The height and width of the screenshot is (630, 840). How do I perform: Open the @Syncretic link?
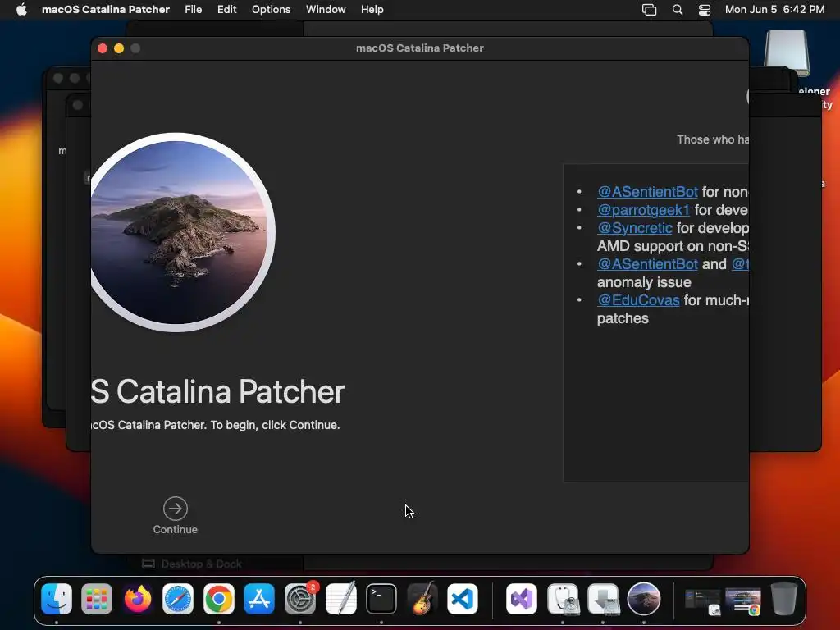(634, 228)
